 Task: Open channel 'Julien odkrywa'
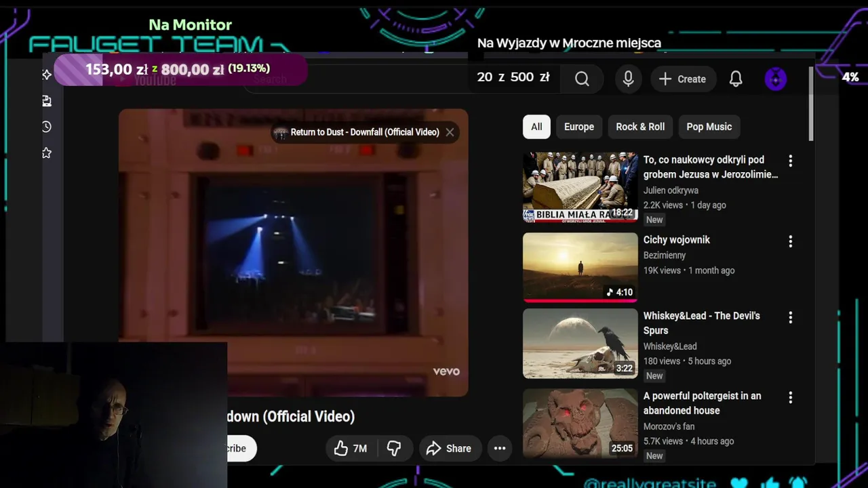(x=671, y=190)
